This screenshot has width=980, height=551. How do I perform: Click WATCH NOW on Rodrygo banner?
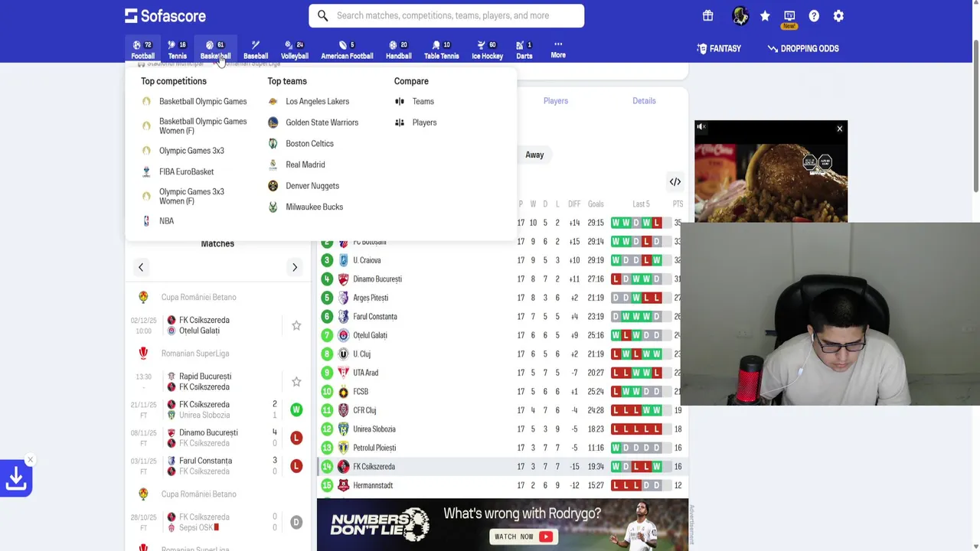point(522,536)
